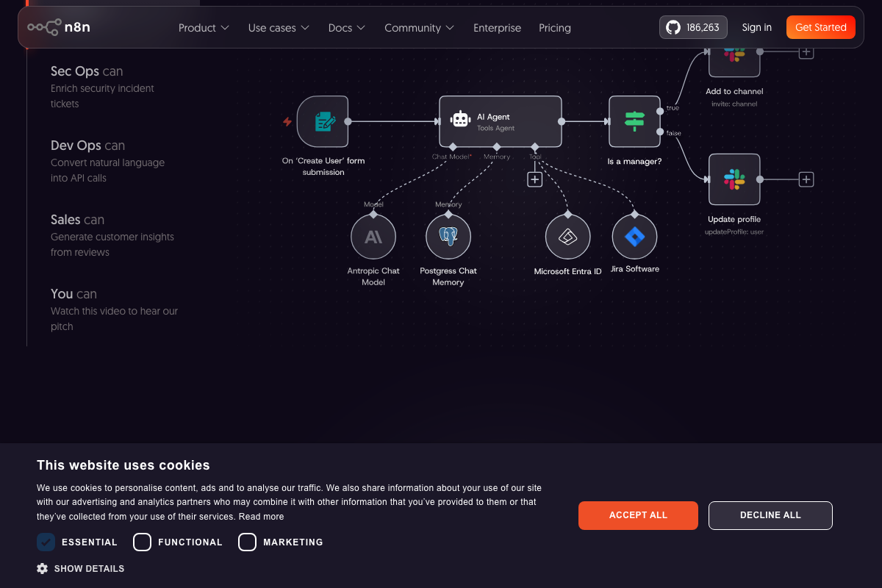Click the gear icon beside Show Details
Image resolution: width=882 pixels, height=588 pixels.
[x=43, y=568]
